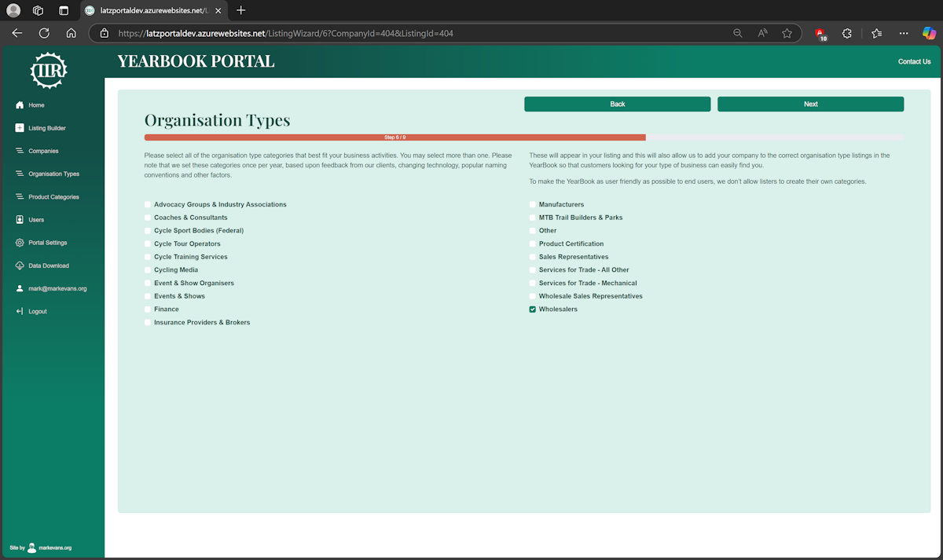943x560 pixels.
Task: View site information lock icon
Action: (104, 34)
